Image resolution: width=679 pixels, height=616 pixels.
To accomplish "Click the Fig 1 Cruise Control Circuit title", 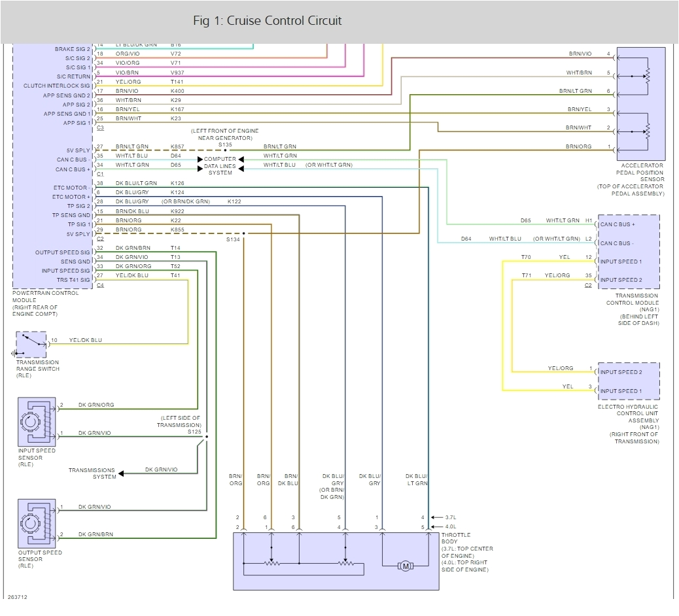I will (x=268, y=21).
